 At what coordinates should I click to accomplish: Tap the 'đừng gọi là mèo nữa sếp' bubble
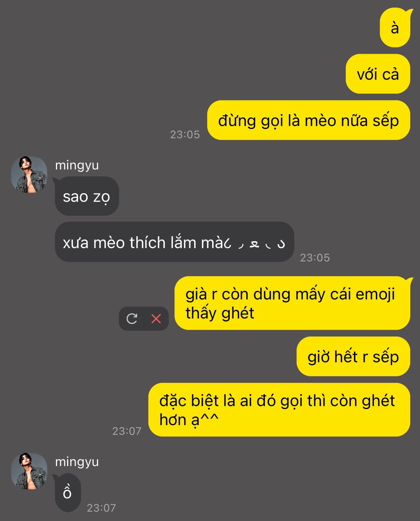coord(309,120)
